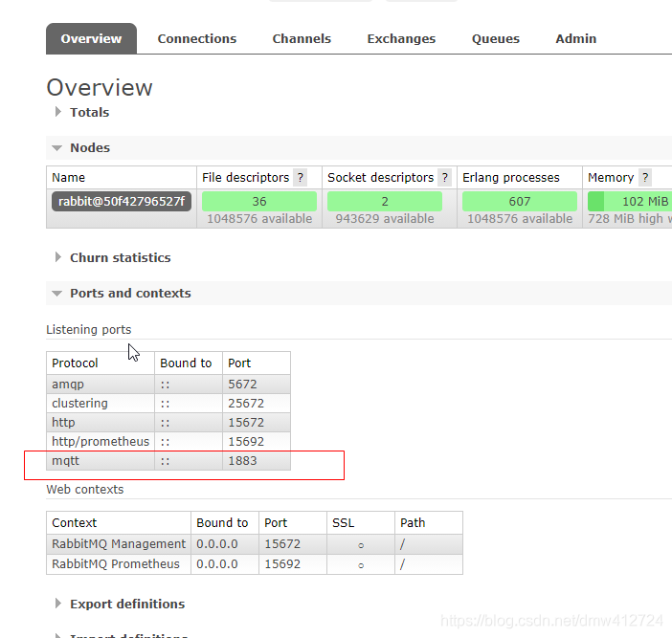Click the RabbitMQ Prometheus port '15692'
Image resolution: width=672 pixels, height=638 pixels.
click(x=282, y=564)
